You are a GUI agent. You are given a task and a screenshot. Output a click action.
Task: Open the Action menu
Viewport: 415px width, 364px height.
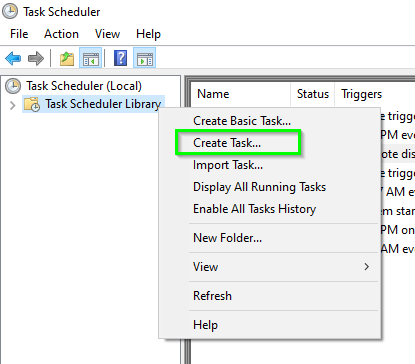61,34
